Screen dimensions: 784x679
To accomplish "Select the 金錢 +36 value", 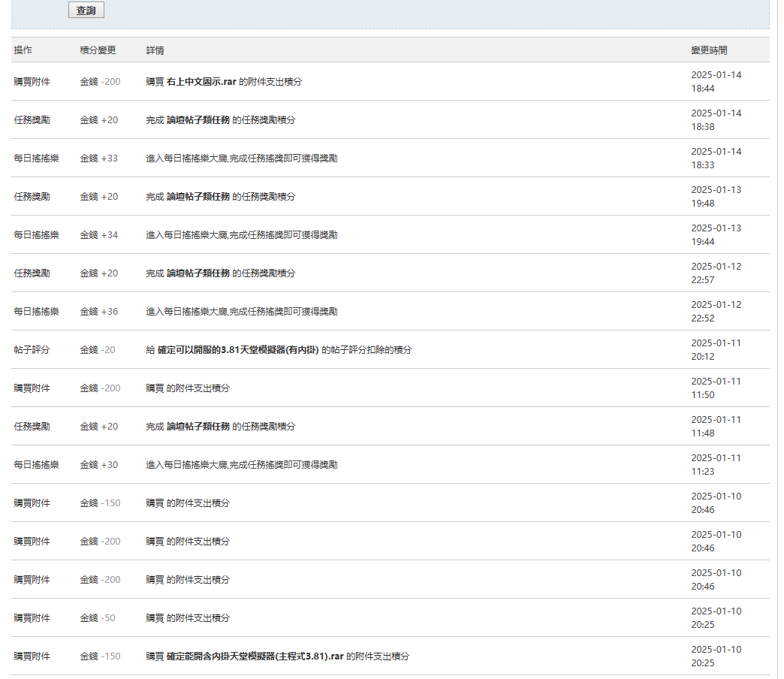I will click(99, 312).
